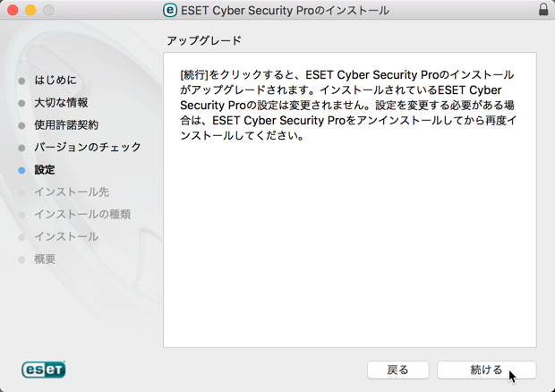Click the gray bullet beside 大切な情報
The width and height of the screenshot is (555, 392).
point(21,103)
